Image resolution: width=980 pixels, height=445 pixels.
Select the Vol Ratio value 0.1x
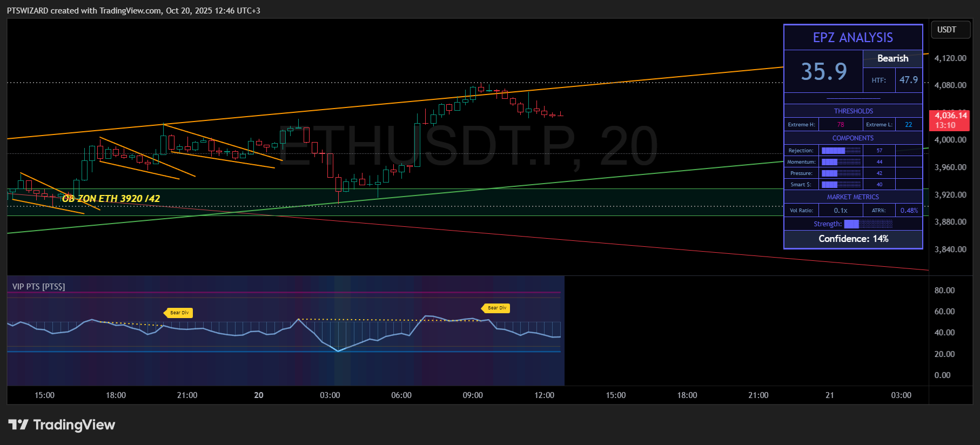pyautogui.click(x=841, y=211)
